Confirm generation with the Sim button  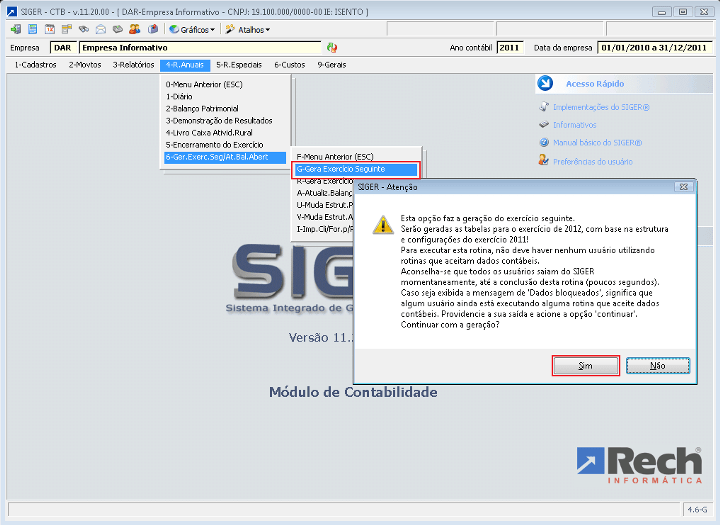pyautogui.click(x=585, y=366)
